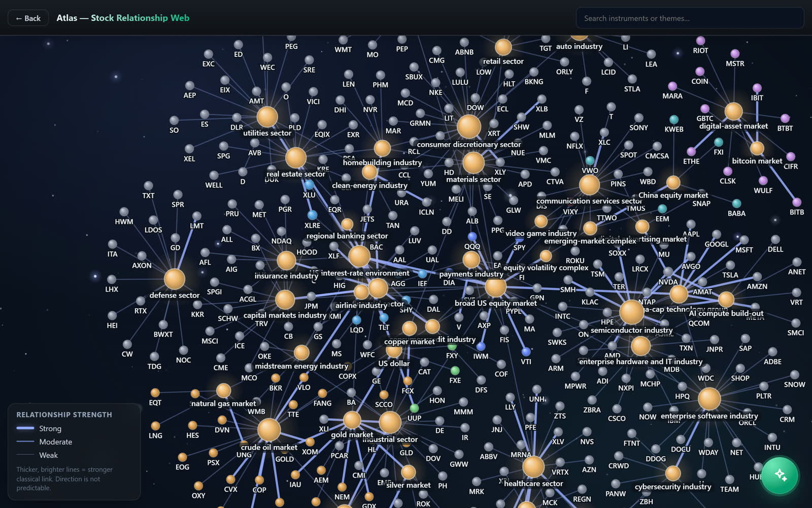Select the broad US equity market node

point(495,288)
